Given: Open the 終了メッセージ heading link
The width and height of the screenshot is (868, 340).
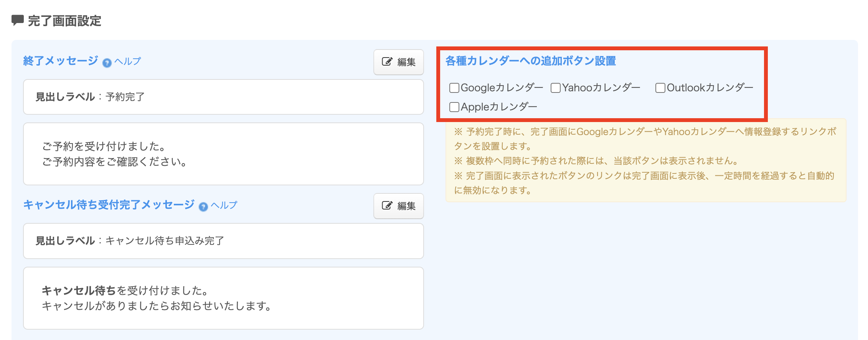Looking at the screenshot, I should 61,61.
